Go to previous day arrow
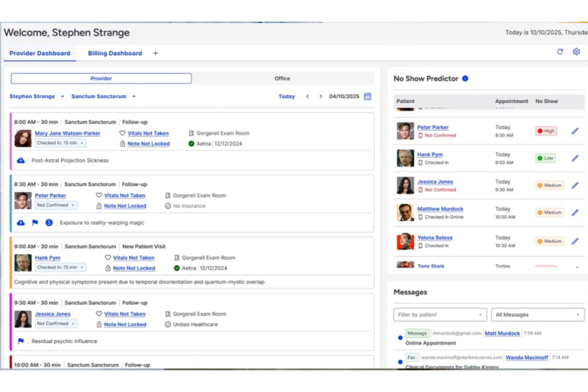588x392 pixels. click(x=308, y=97)
